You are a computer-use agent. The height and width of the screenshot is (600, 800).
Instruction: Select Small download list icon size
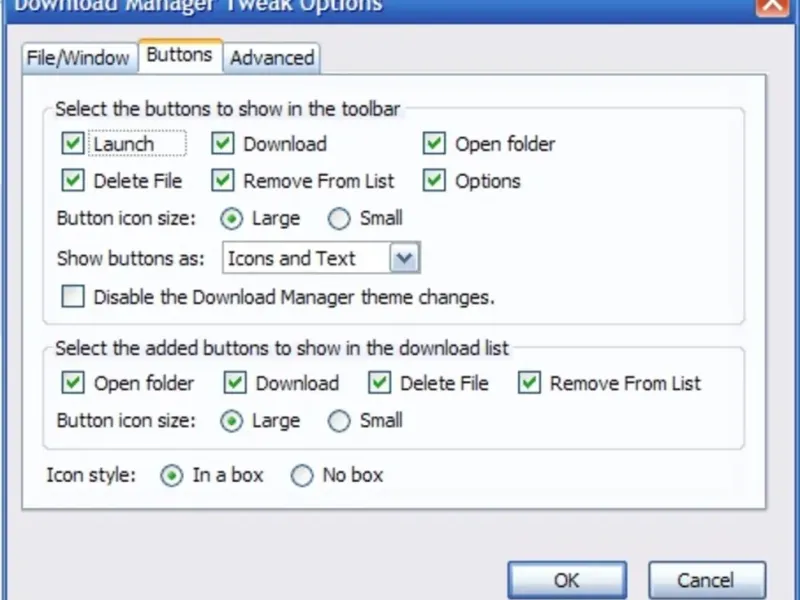click(x=340, y=421)
